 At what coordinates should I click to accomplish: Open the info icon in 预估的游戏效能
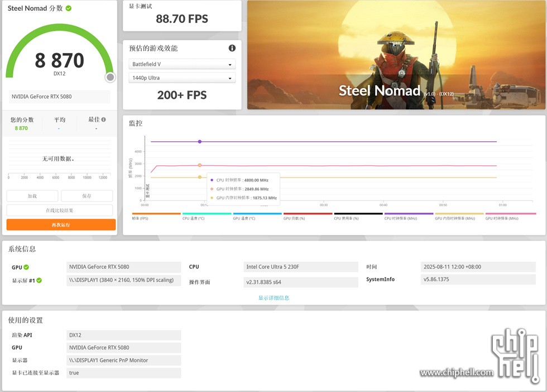click(x=232, y=48)
